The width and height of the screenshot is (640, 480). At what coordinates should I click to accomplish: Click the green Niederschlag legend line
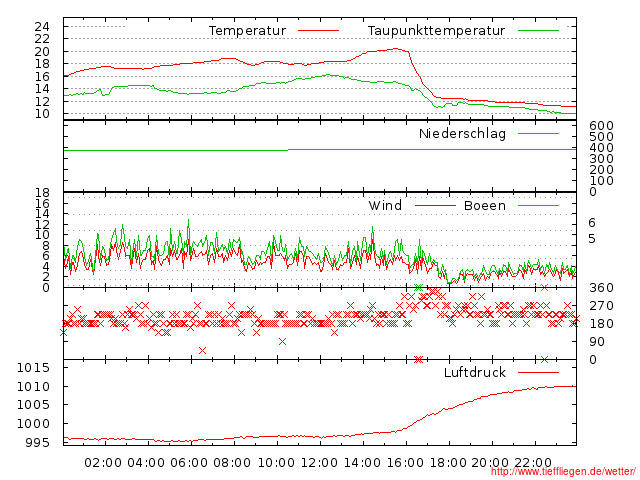(x=538, y=133)
